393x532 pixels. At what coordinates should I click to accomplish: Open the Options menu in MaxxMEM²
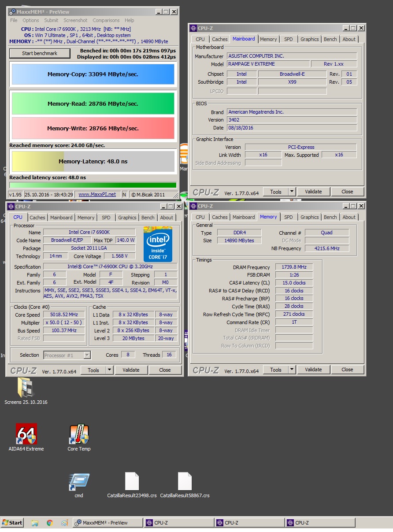pyautogui.click(x=31, y=20)
